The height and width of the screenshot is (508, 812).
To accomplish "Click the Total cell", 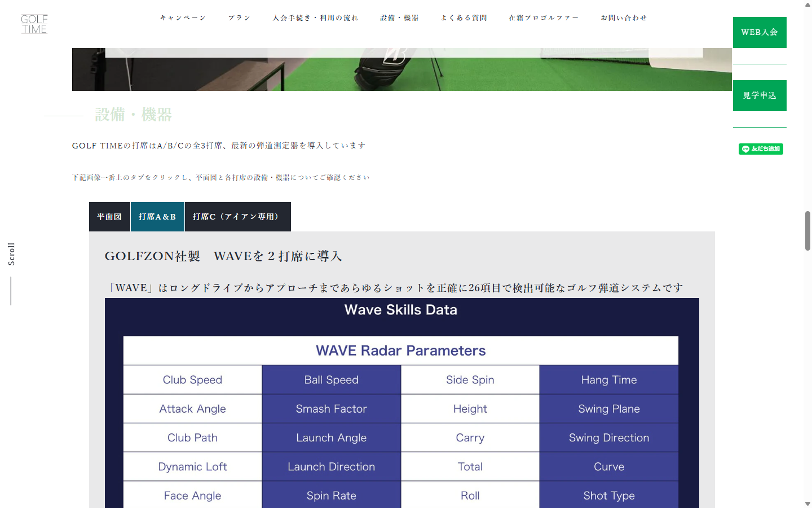I will point(470,467).
